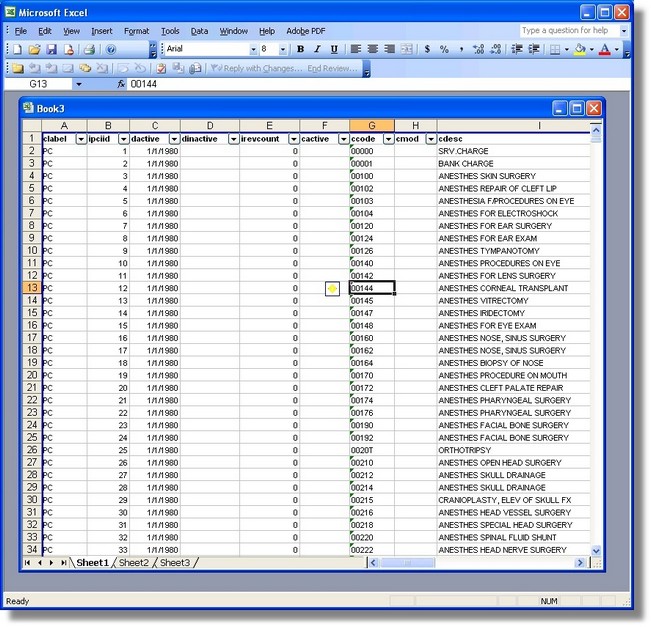Open the ccode column filter dropdown
The width and height of the screenshot is (651, 627).
click(x=388, y=139)
